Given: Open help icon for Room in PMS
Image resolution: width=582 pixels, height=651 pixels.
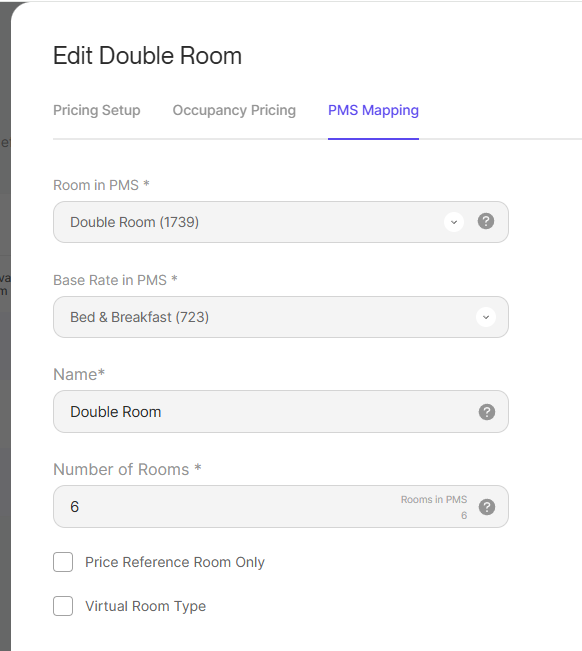Looking at the screenshot, I should coord(486,221).
